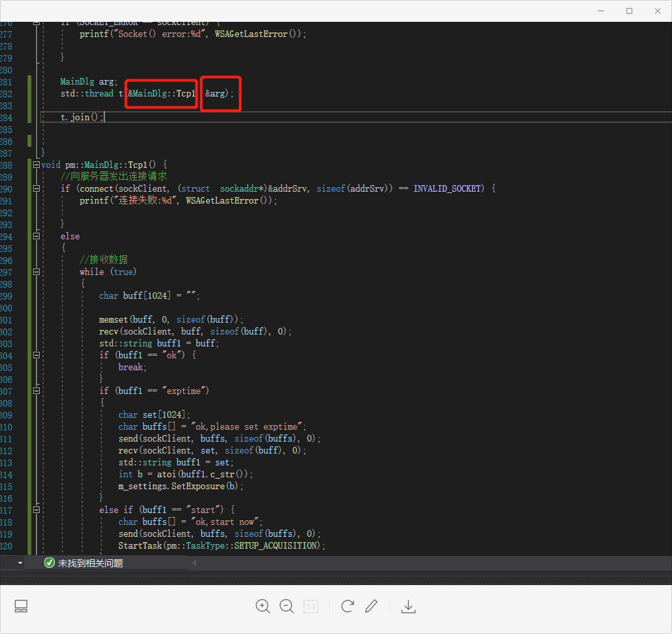
Task: Click the INVALID_SOCKET macro
Action: [449, 188]
